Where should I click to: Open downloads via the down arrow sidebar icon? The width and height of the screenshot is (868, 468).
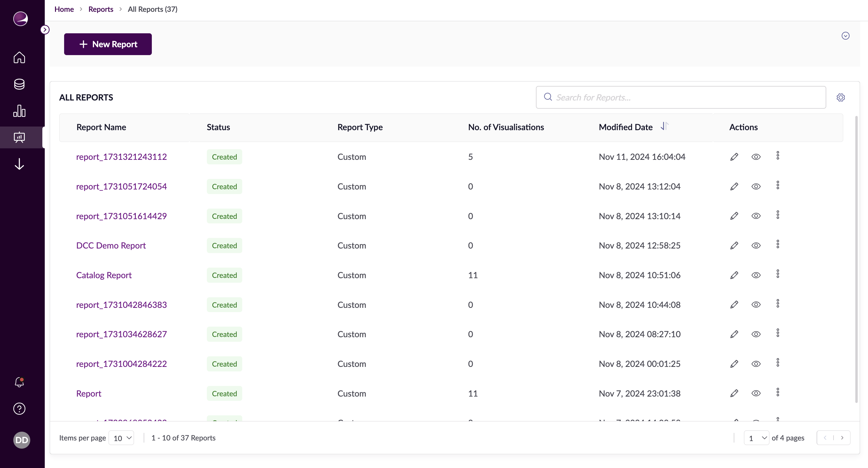19,164
